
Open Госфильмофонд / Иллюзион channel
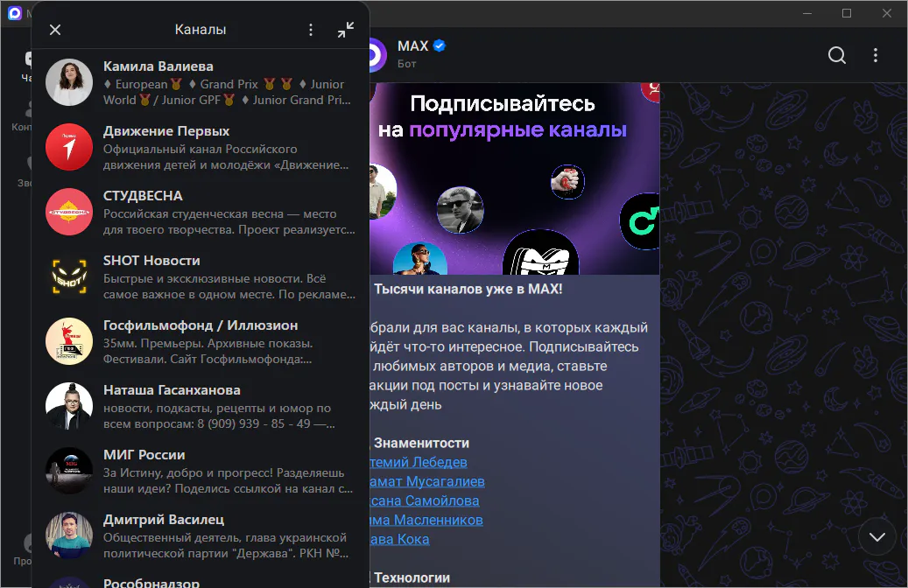coord(200,341)
